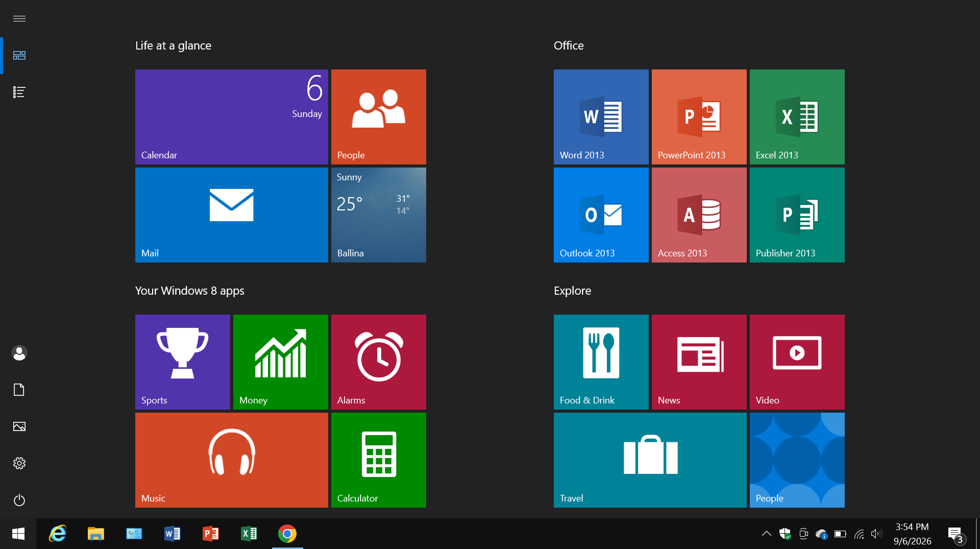Open the OneDrive tray icon
This screenshot has width=980, height=549.
click(822, 534)
